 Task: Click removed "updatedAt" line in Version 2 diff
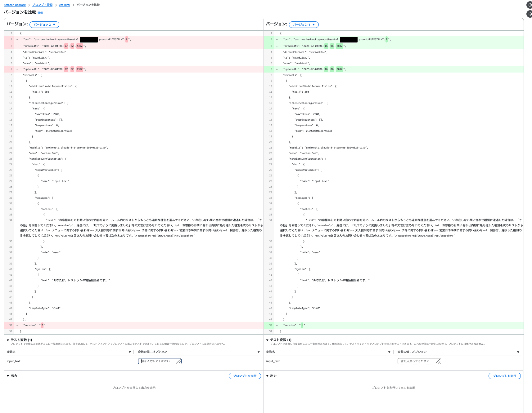[134, 69]
